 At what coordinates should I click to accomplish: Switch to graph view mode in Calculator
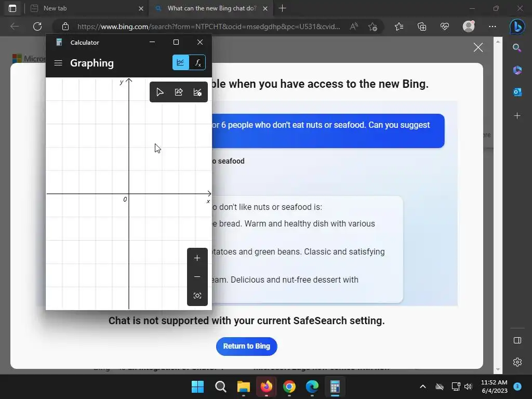click(180, 63)
